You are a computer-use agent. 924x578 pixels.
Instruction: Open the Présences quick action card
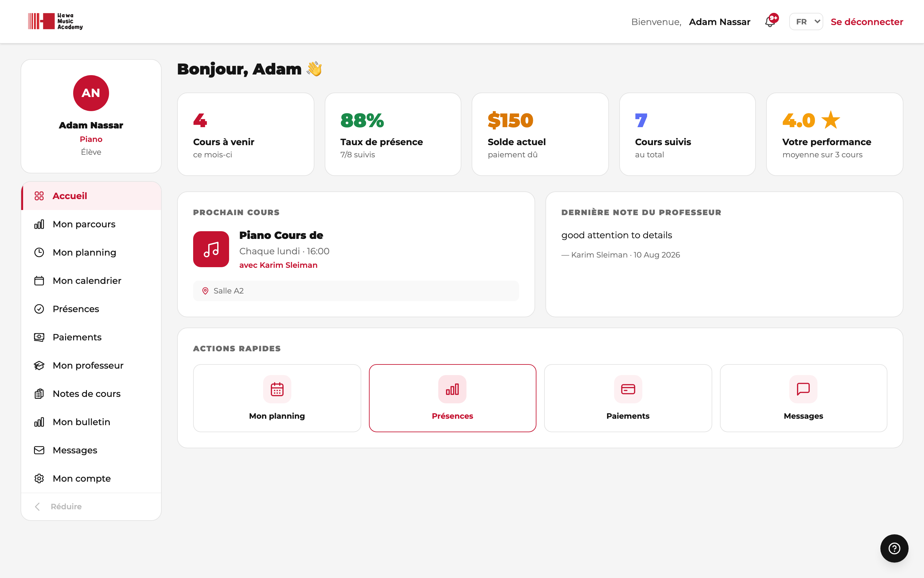(452, 398)
